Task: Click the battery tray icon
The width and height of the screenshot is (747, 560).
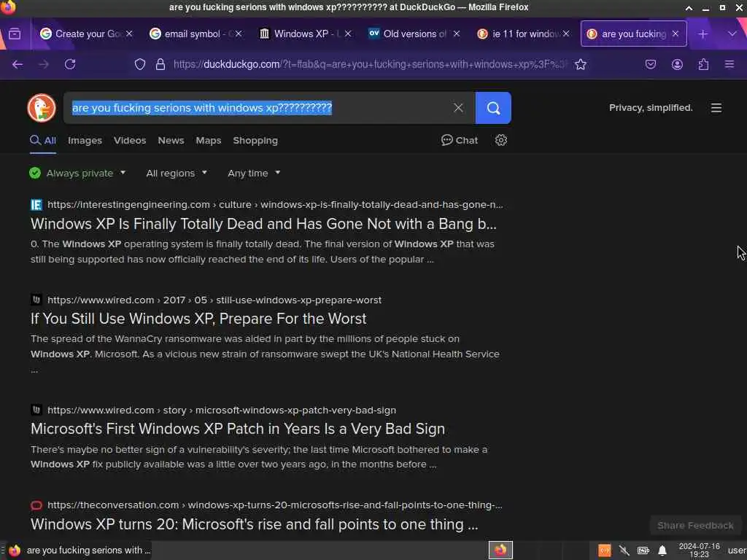Action: click(643, 551)
